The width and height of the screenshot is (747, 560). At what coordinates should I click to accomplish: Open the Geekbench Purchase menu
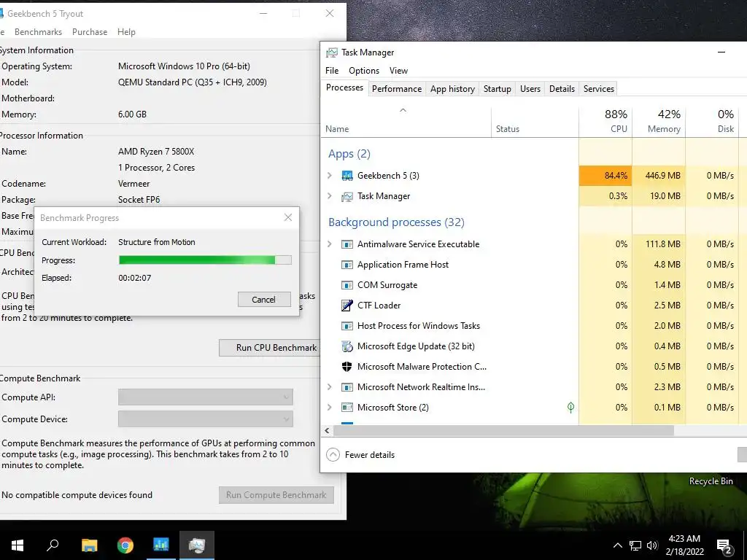pos(90,32)
